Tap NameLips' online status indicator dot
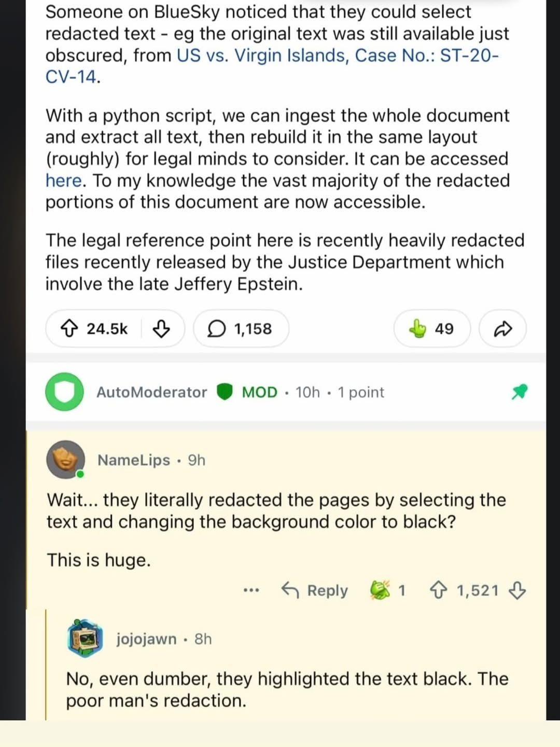The height and width of the screenshot is (747, 560). click(80, 474)
